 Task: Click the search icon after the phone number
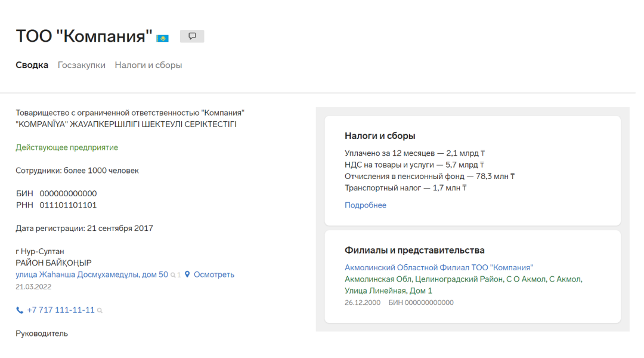[100, 311]
